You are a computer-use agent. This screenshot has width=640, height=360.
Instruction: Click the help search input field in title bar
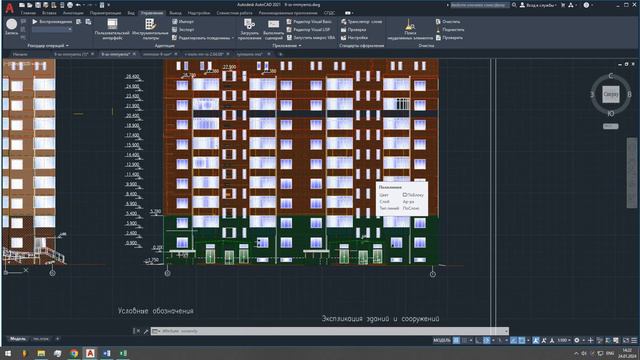[x=479, y=5]
